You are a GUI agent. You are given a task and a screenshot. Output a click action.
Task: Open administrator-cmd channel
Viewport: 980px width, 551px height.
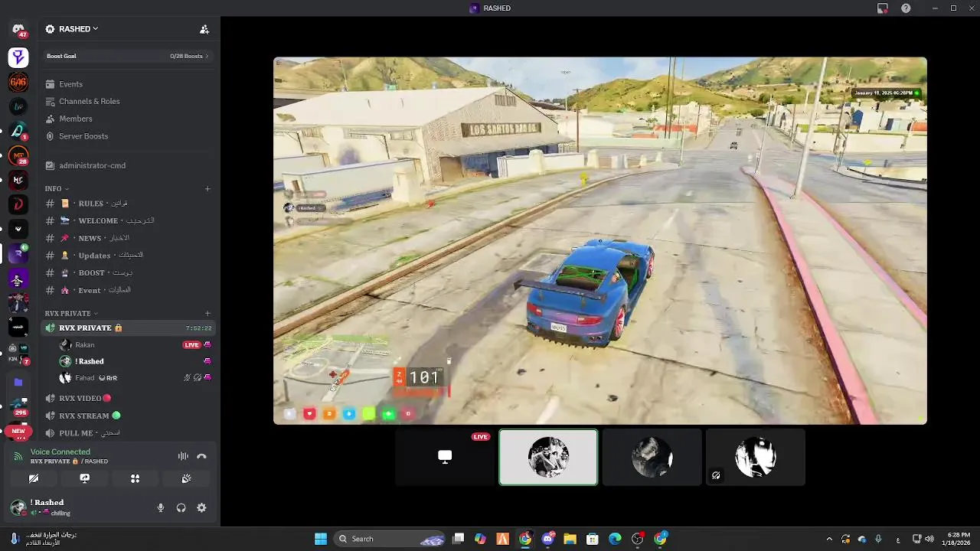coord(127,165)
